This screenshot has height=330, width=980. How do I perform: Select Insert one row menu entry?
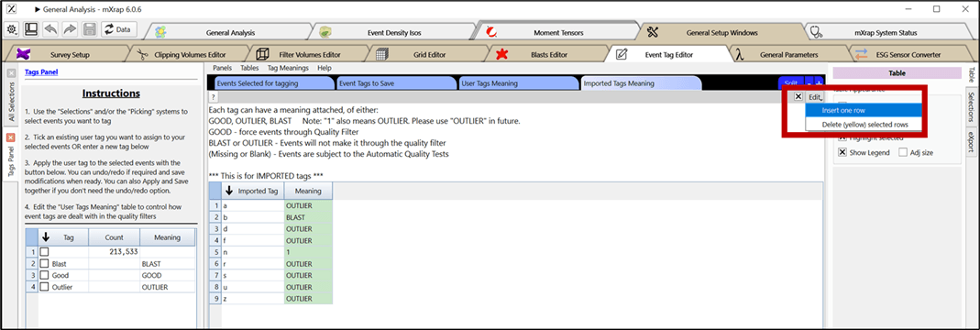pyautogui.click(x=864, y=110)
